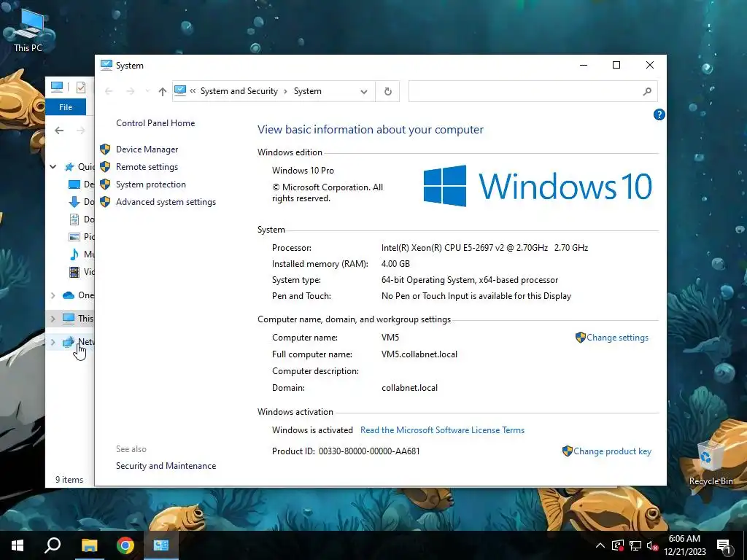The width and height of the screenshot is (747, 560).
Task: Go to Control Panel Home
Action: pos(155,123)
